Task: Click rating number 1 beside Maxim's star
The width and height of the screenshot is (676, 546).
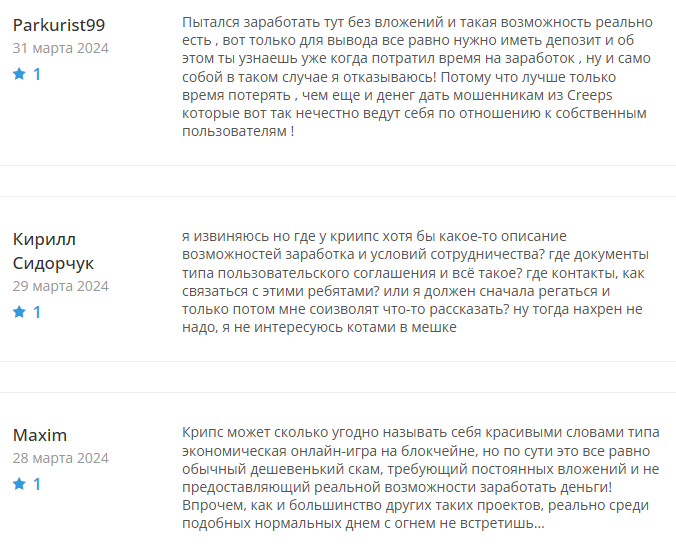Action: pos(37,484)
